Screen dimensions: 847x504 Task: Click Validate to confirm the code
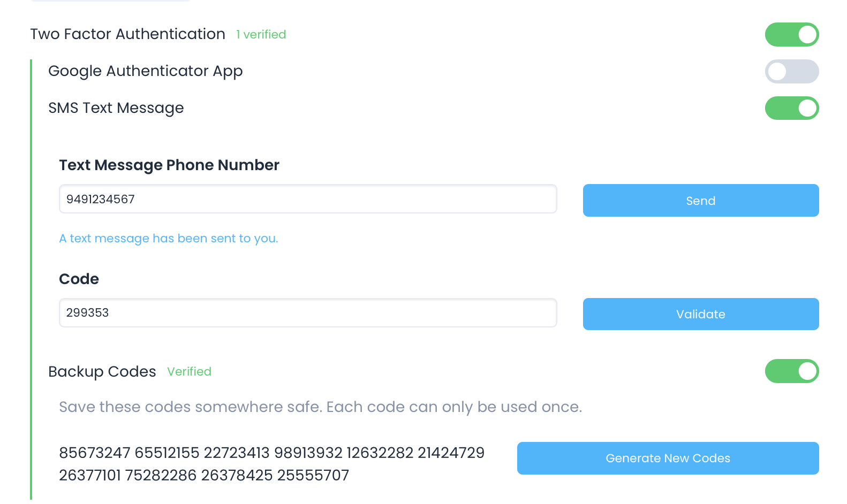700,314
